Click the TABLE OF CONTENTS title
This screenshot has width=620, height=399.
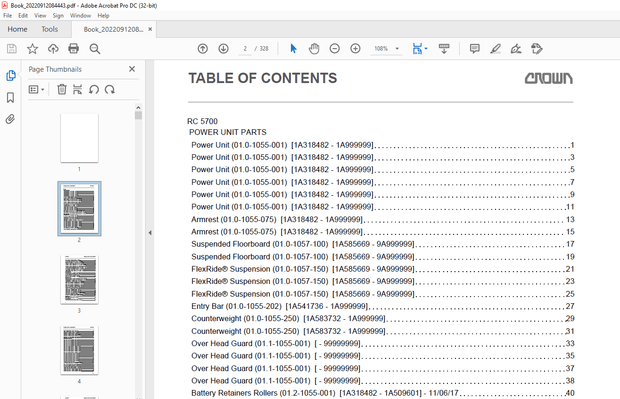pyautogui.click(x=263, y=78)
